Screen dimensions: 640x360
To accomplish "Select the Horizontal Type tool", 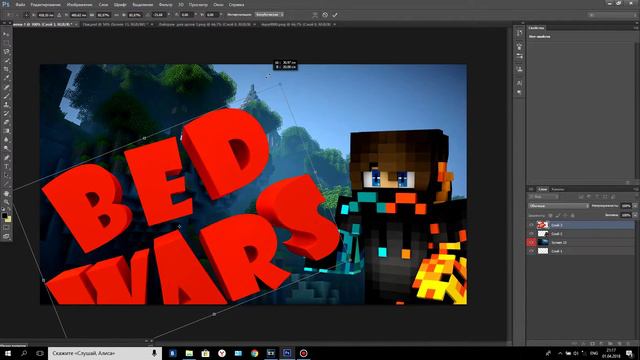I will pyautogui.click(x=6, y=167).
